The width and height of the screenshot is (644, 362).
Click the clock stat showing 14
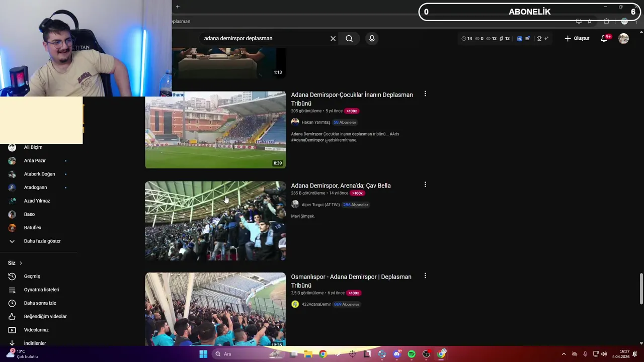(467, 38)
